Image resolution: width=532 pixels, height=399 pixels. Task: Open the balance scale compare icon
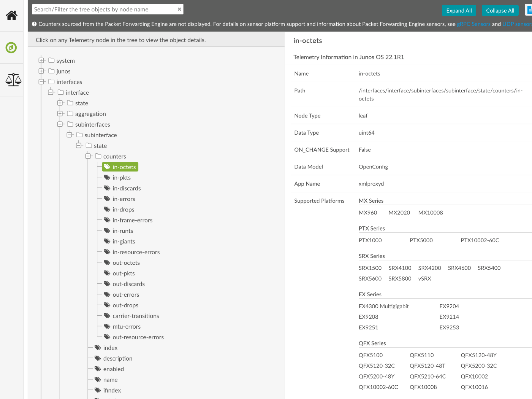tap(13, 79)
